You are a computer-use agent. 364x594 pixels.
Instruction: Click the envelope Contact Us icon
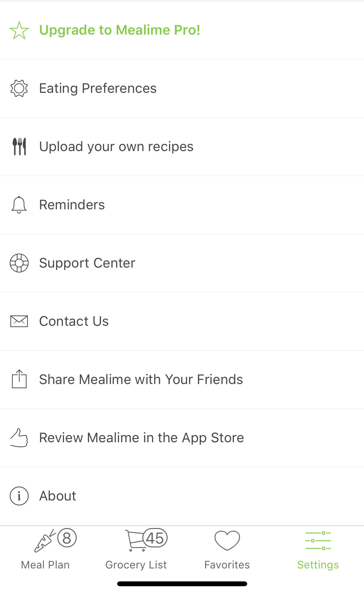19,321
